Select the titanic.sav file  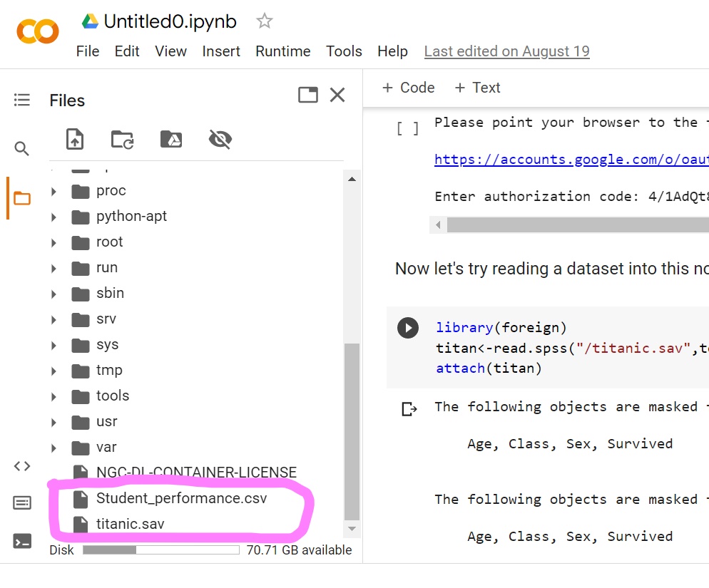click(130, 524)
